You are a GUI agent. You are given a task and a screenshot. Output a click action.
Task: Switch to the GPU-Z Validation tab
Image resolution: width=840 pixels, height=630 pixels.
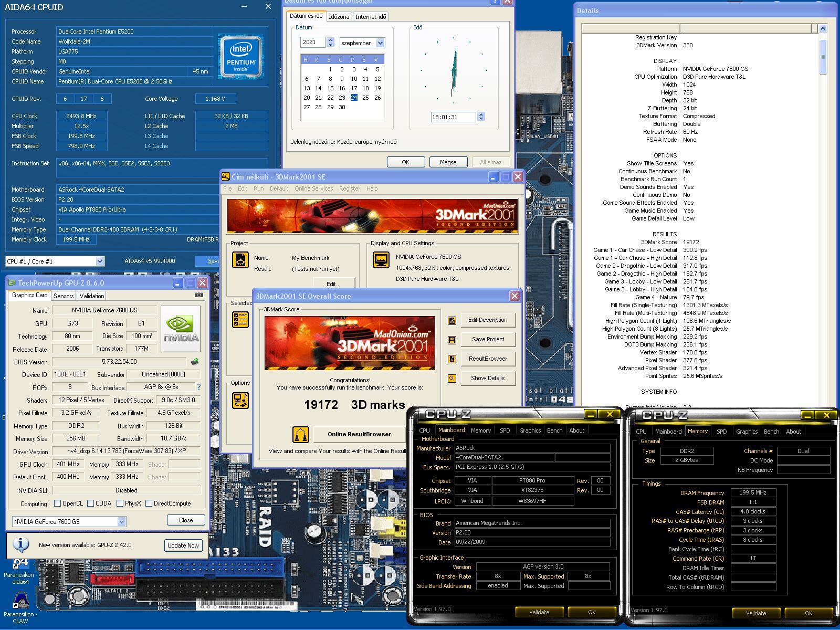(92, 296)
